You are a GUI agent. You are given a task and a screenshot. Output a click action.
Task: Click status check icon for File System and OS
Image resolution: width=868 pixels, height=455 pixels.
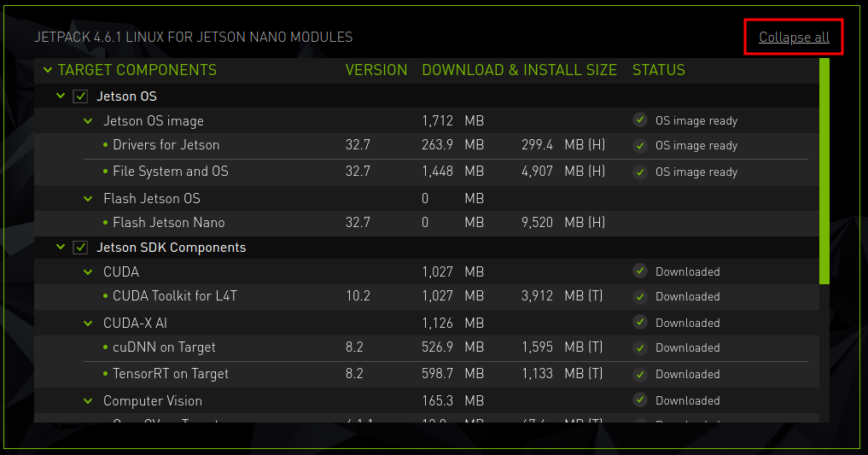click(640, 172)
